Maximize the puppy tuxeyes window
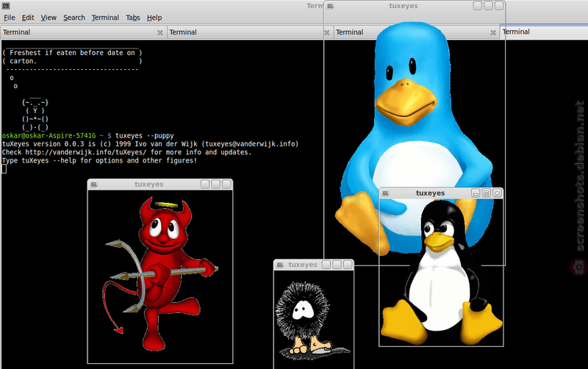The width and height of the screenshot is (588, 369). pyautogui.click(x=337, y=265)
